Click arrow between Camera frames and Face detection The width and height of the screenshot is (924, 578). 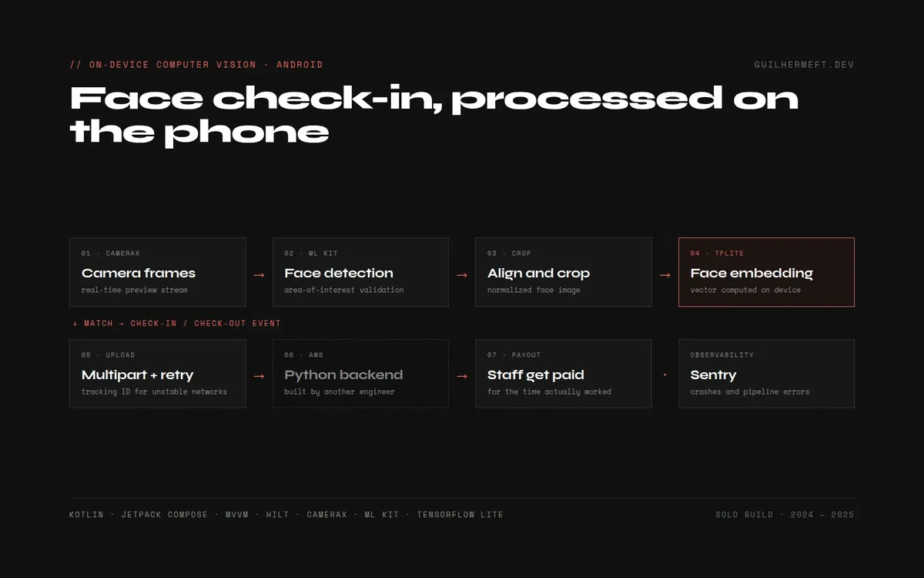click(x=259, y=275)
